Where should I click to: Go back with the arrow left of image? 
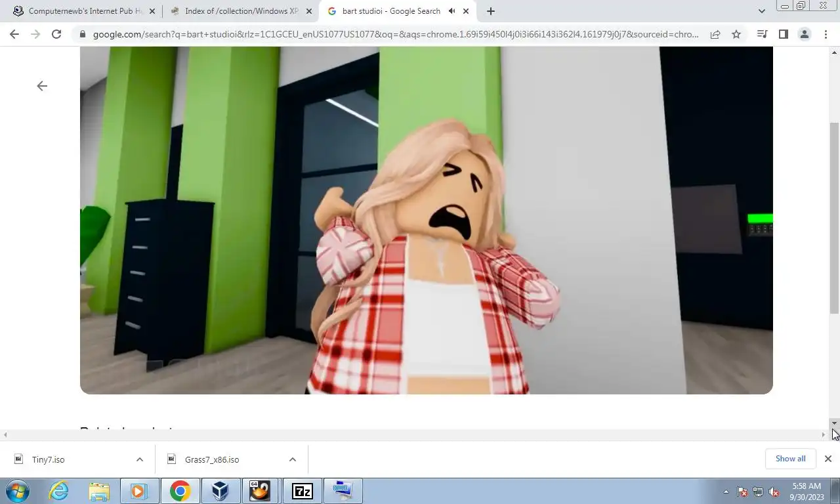[42, 86]
